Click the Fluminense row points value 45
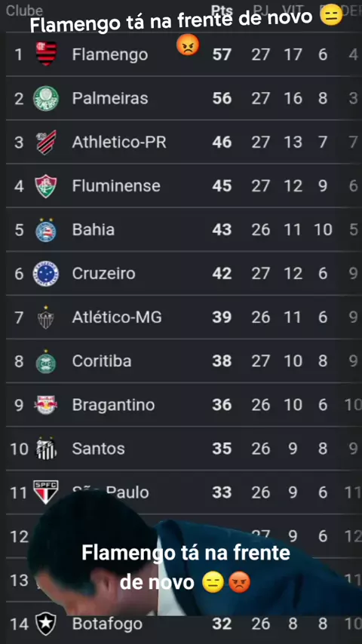 (x=222, y=186)
